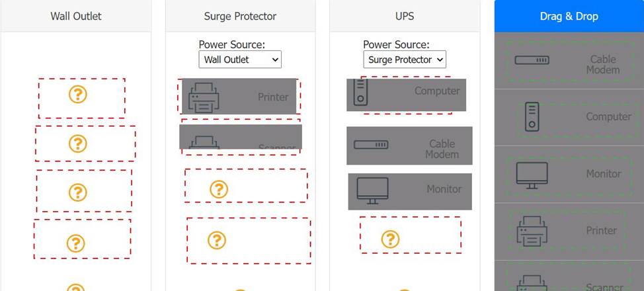Click the monitor icon in UPS column
The height and width of the screenshot is (291, 644).
pos(372,190)
